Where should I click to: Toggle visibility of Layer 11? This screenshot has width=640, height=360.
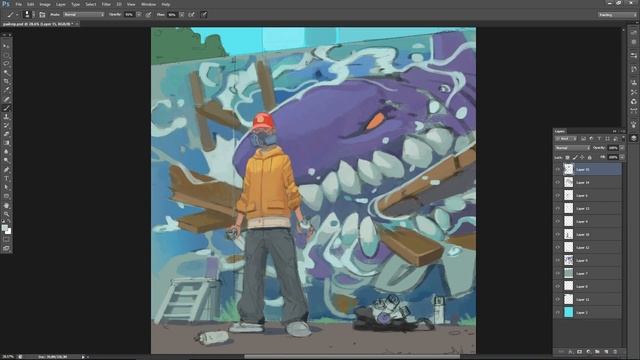558,299
